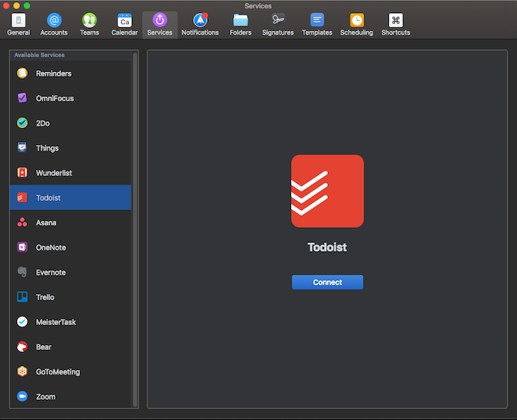Click the Asana three-dot icon
This screenshot has height=420, width=517.
coord(22,222)
